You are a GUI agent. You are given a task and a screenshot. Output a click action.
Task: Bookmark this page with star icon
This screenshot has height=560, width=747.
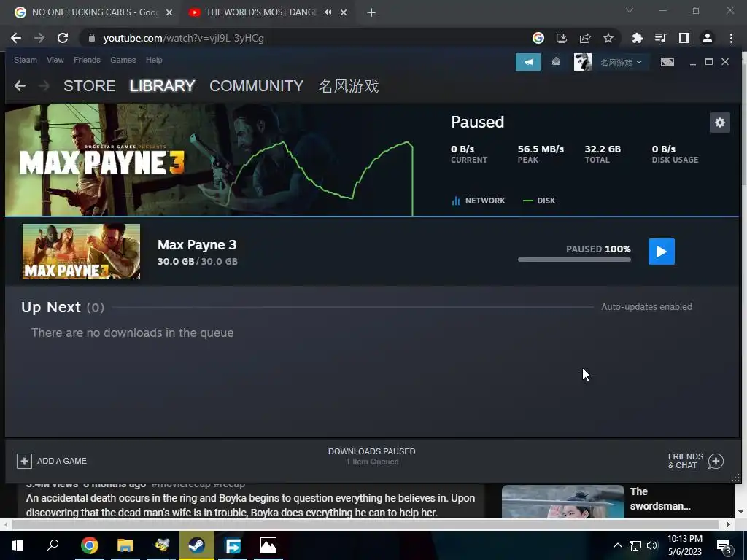pyautogui.click(x=608, y=38)
